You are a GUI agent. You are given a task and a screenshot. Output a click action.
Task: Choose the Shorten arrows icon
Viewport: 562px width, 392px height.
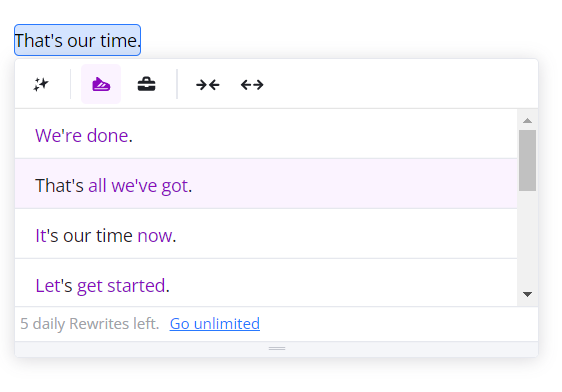click(x=208, y=85)
